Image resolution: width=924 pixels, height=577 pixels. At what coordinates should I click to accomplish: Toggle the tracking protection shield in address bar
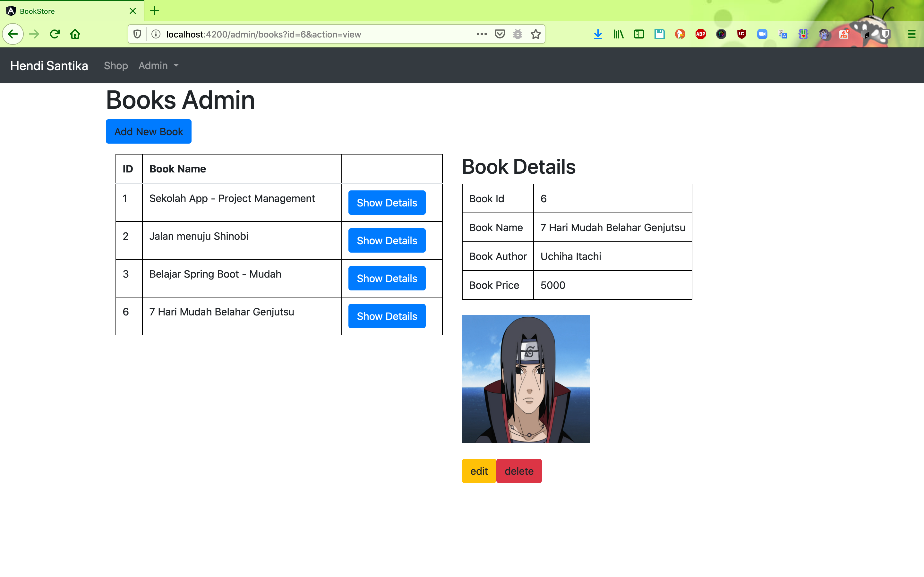[x=137, y=34]
